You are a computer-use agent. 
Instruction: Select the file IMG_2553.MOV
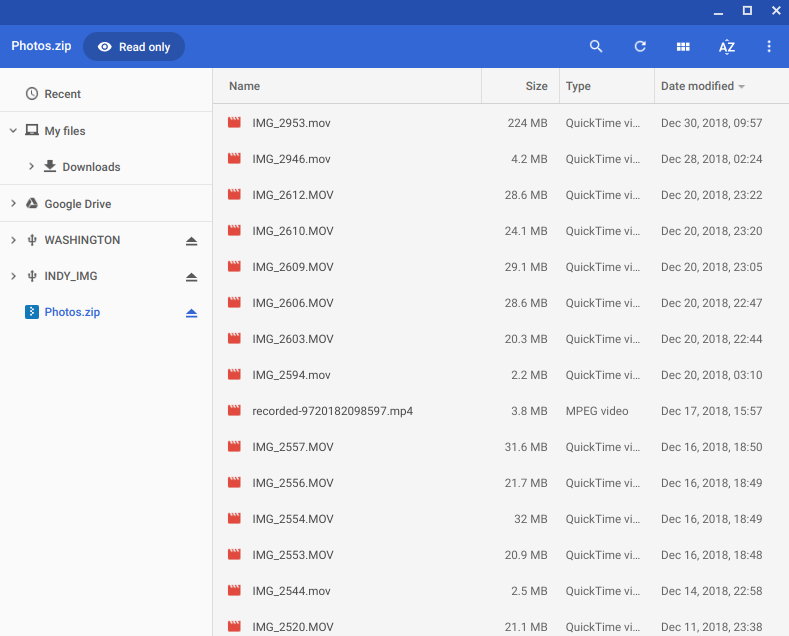click(501, 554)
